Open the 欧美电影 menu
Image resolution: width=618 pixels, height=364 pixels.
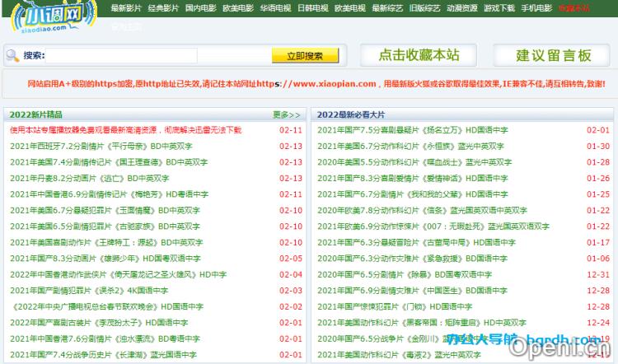[x=238, y=8]
